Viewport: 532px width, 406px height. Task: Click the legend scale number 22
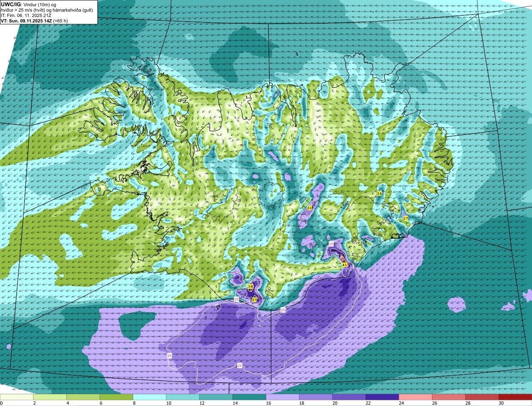click(368, 403)
